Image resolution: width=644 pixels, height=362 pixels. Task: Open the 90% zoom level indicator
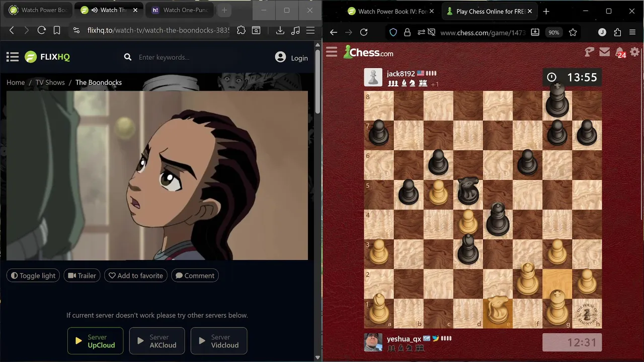point(554,32)
